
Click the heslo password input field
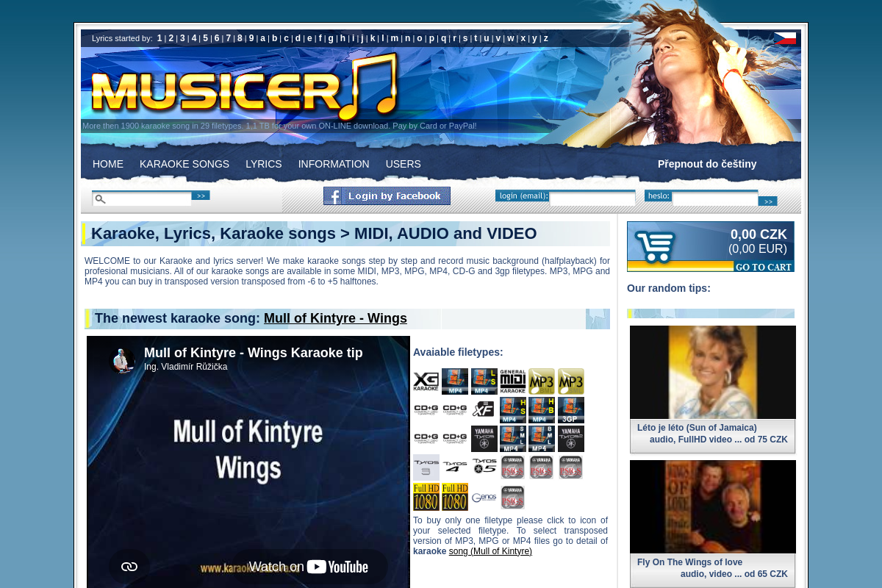coord(715,198)
